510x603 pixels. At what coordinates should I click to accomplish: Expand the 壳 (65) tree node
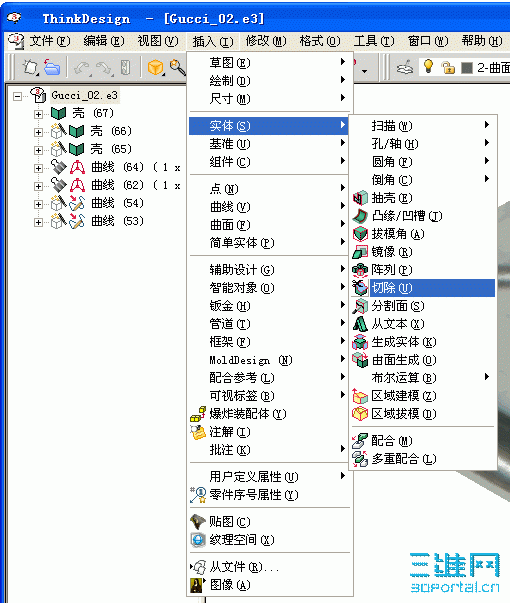[38, 150]
